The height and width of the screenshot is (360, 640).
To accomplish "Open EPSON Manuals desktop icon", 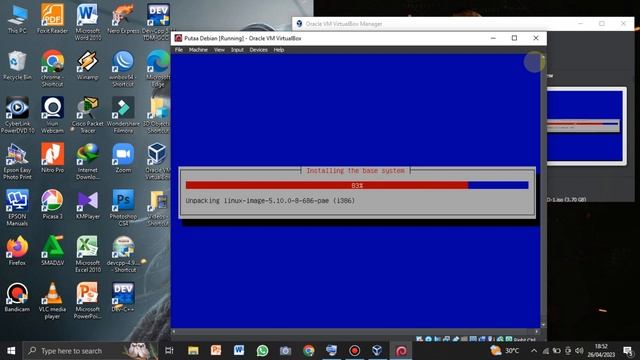I will [17, 208].
